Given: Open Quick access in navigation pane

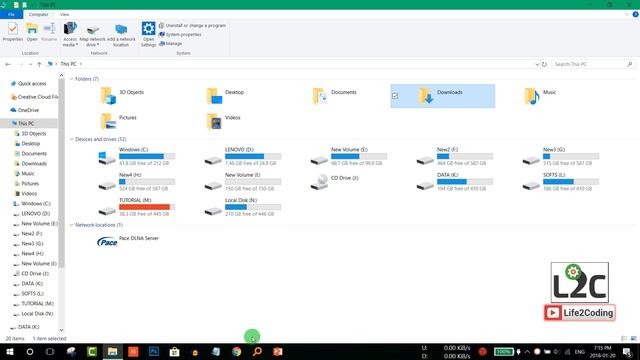Looking at the screenshot, I should pyautogui.click(x=32, y=83).
